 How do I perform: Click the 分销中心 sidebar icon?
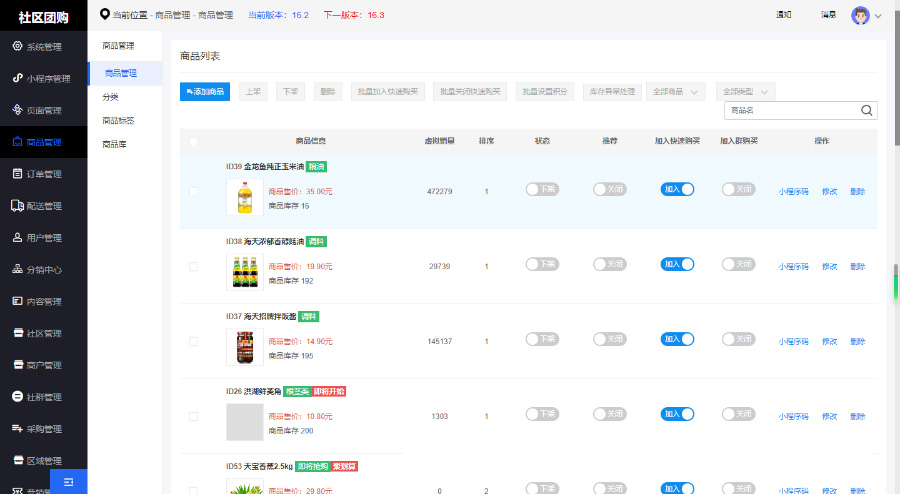click(17, 269)
